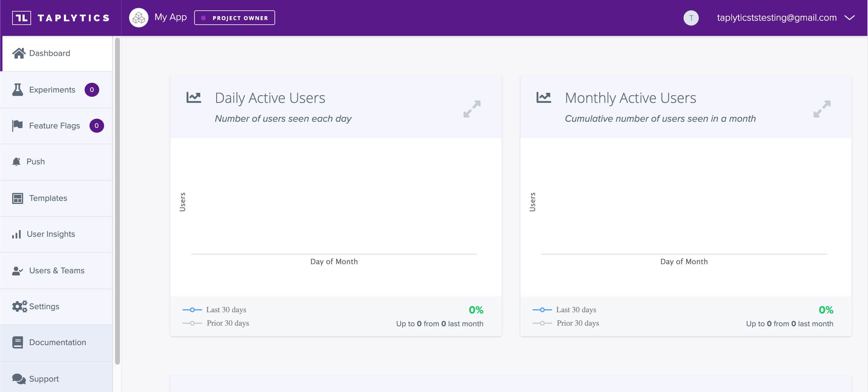Click the My App cube icon
868x392 pixels.
click(x=138, y=18)
